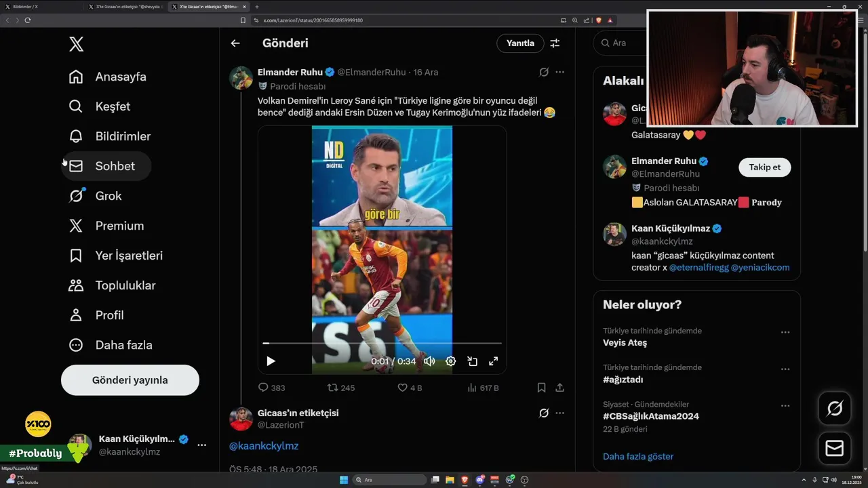Screen dimensions: 868x488
Task: Click the Yanıtla button
Action: (x=520, y=43)
